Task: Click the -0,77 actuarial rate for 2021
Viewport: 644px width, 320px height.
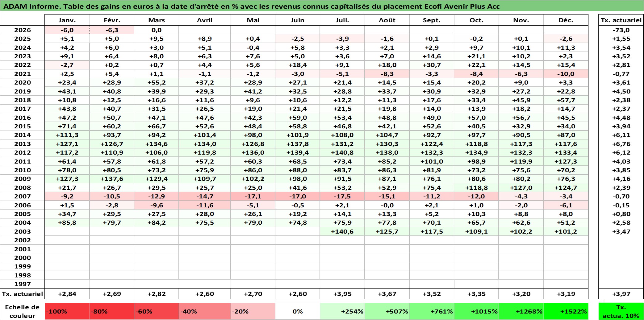Action: point(621,74)
